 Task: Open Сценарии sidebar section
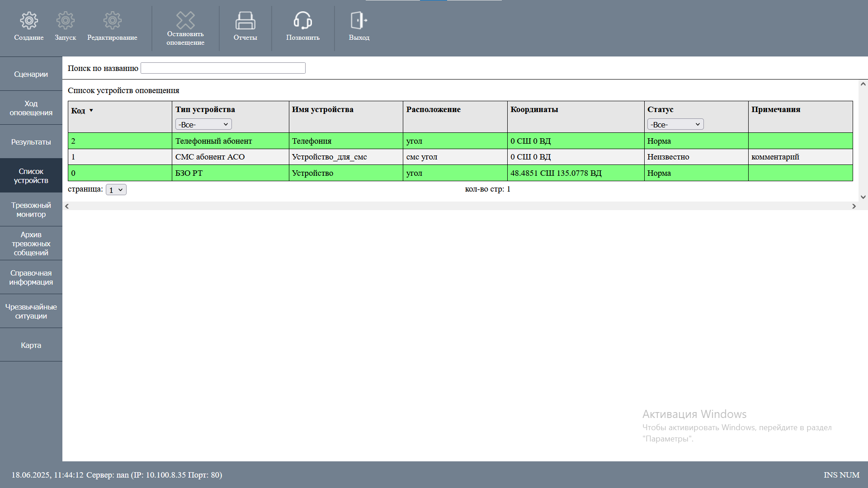coord(31,74)
